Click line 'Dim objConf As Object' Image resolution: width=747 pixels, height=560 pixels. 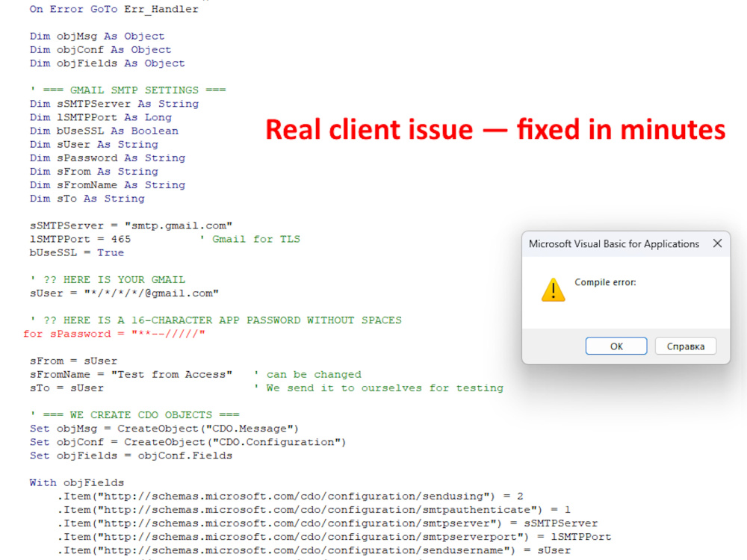pyautogui.click(x=101, y=49)
